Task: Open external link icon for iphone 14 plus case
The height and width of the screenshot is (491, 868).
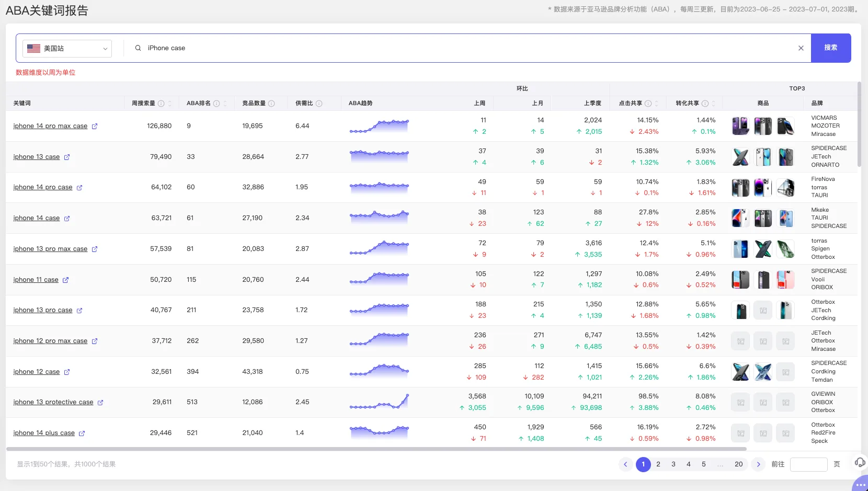Action: coord(82,433)
